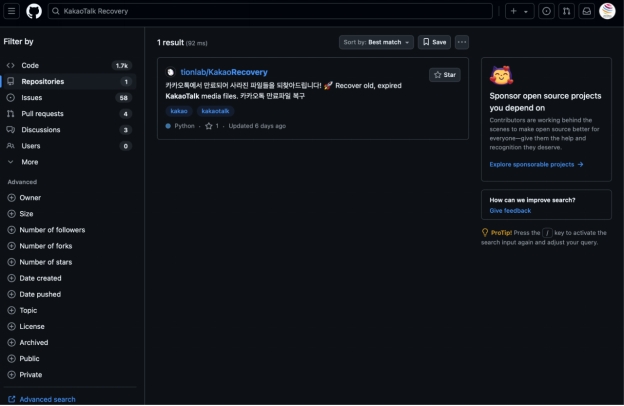The width and height of the screenshot is (624, 406).
Task: Click the 'Updated 6 days ago' text
Action: pos(257,126)
